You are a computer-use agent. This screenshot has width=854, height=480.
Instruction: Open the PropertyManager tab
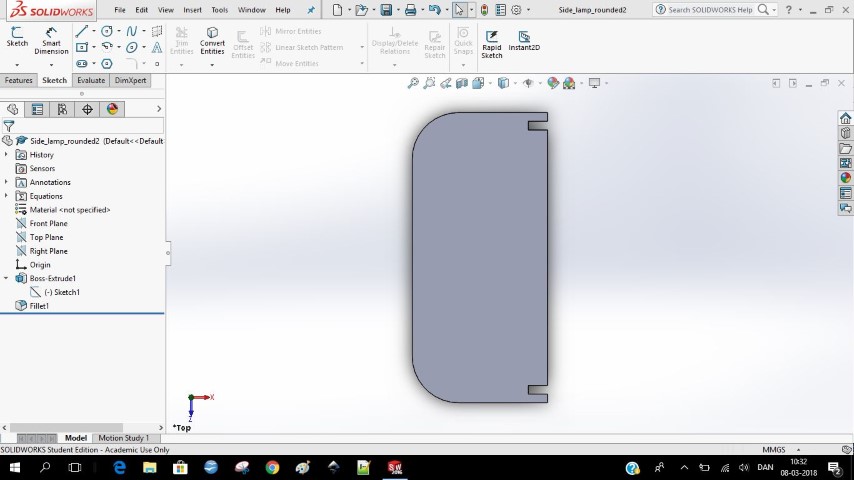[37, 110]
